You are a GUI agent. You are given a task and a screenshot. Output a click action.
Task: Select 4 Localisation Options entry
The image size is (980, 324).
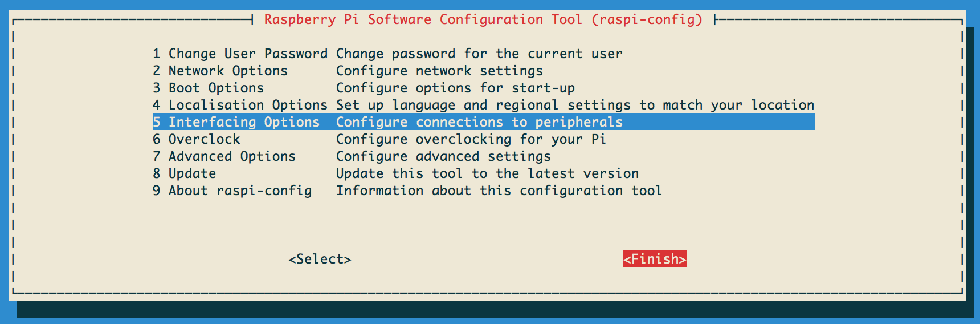483,105
